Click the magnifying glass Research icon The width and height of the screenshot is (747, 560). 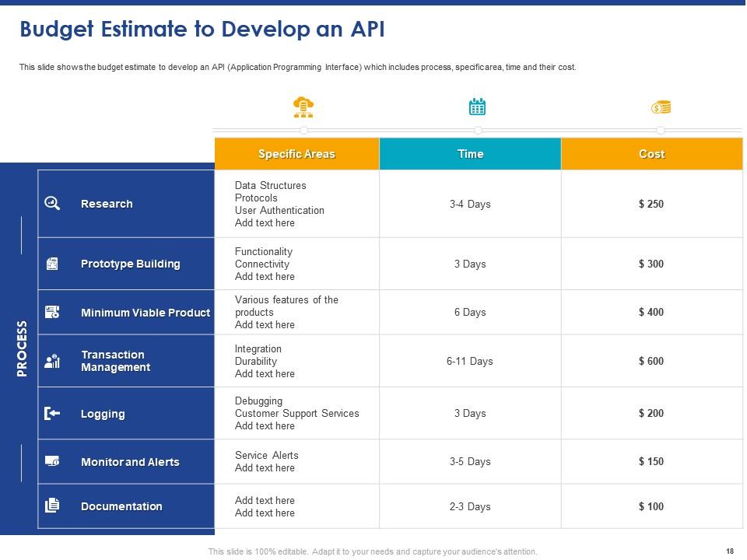coord(52,203)
